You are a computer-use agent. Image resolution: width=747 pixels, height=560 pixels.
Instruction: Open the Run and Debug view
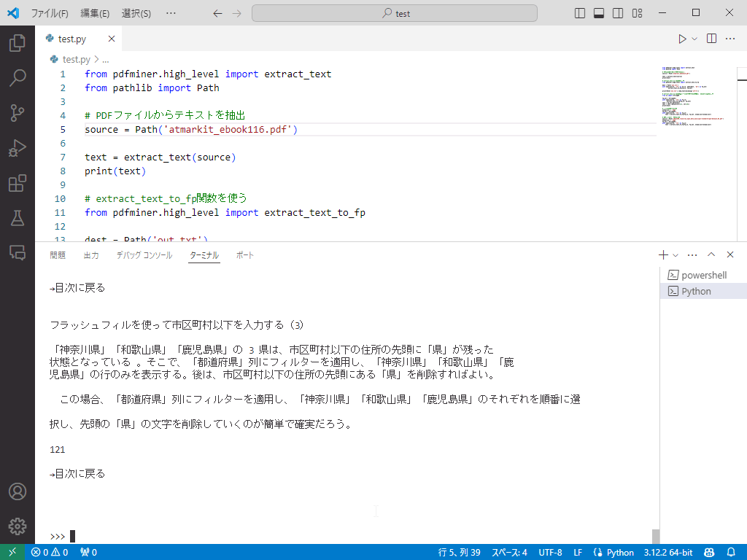tap(17, 149)
